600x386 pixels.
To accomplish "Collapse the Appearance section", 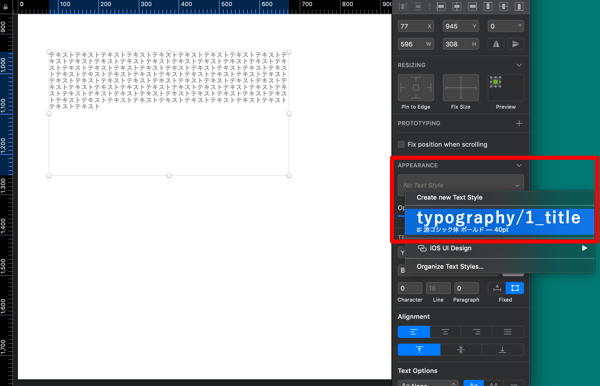I will pyautogui.click(x=519, y=165).
